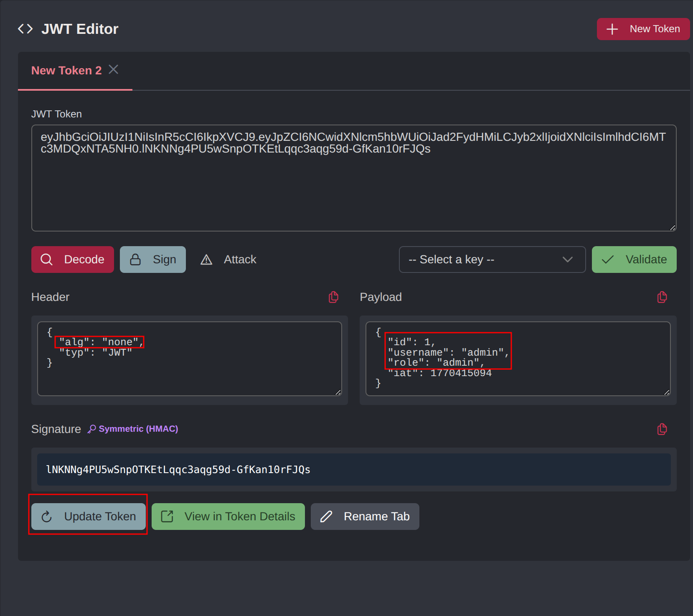Click the New Token button
Screen dimensions: 693x616
643,29
